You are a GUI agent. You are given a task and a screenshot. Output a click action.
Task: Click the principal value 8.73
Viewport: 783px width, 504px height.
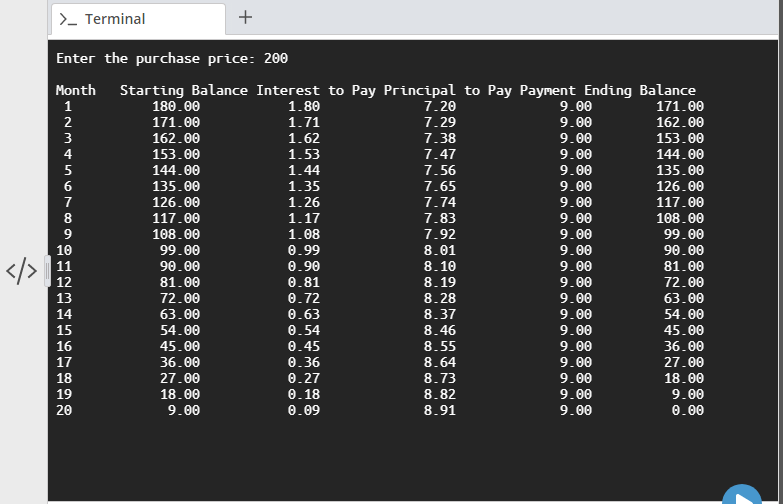[x=439, y=378]
